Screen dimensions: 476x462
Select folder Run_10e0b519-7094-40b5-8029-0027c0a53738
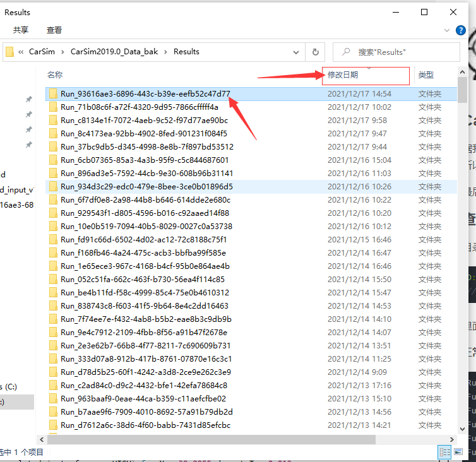click(x=251, y=227)
